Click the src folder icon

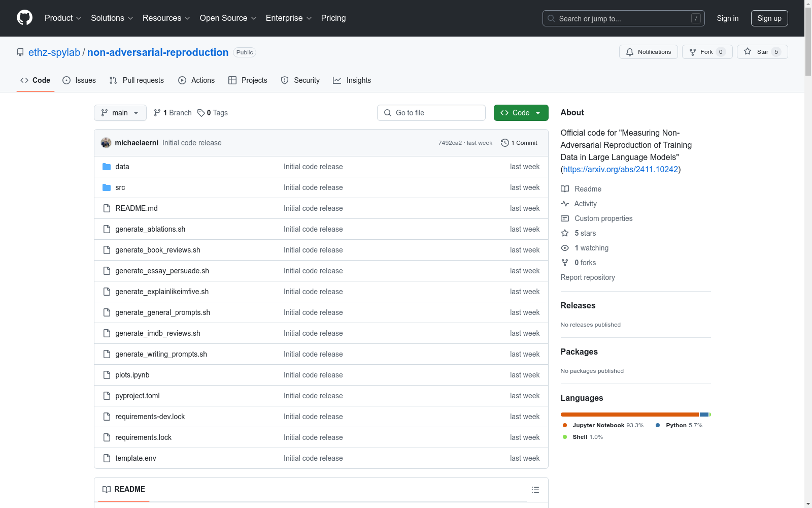pos(107,187)
